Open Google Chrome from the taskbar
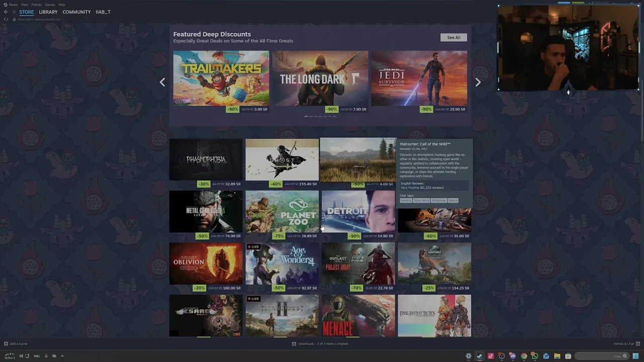644x362 pixels. click(524, 356)
